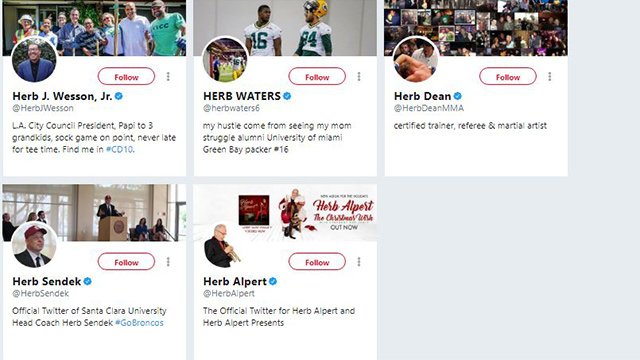Open the #GoBroncos hashtag link

coord(139,322)
